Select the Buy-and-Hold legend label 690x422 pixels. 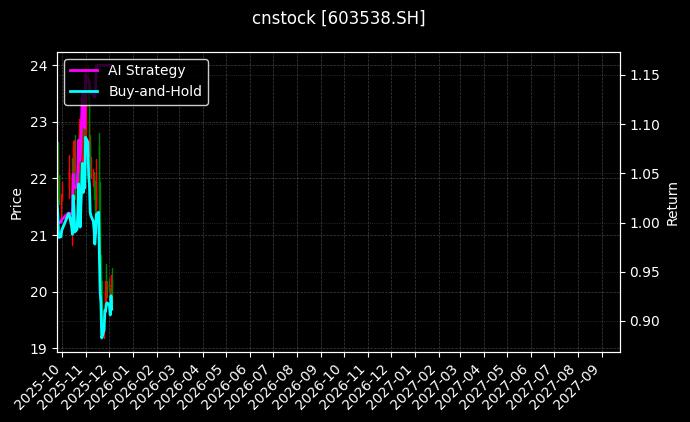click(x=155, y=91)
